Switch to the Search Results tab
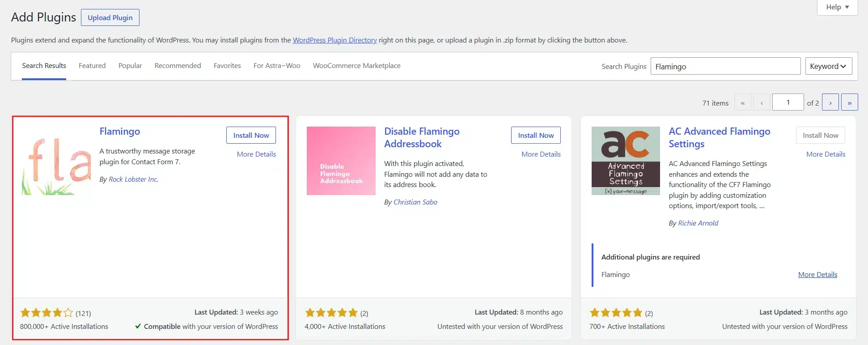 (44, 66)
